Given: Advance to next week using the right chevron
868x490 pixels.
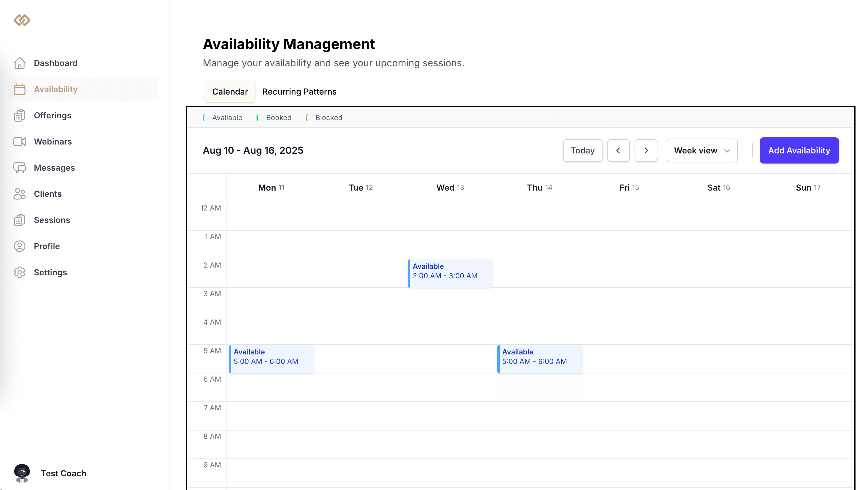Looking at the screenshot, I should coord(646,150).
